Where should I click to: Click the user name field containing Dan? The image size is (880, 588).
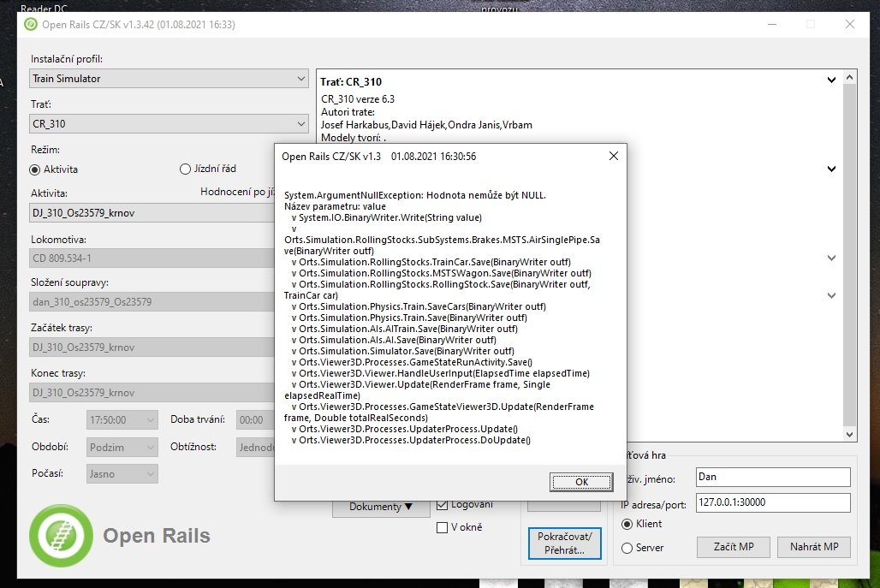point(773,477)
